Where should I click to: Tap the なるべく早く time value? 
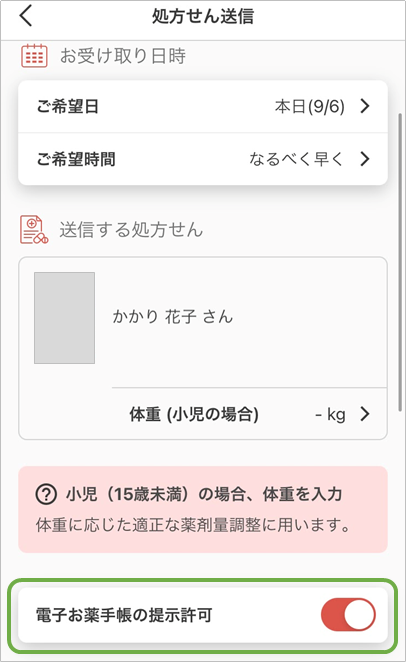[x=296, y=159]
